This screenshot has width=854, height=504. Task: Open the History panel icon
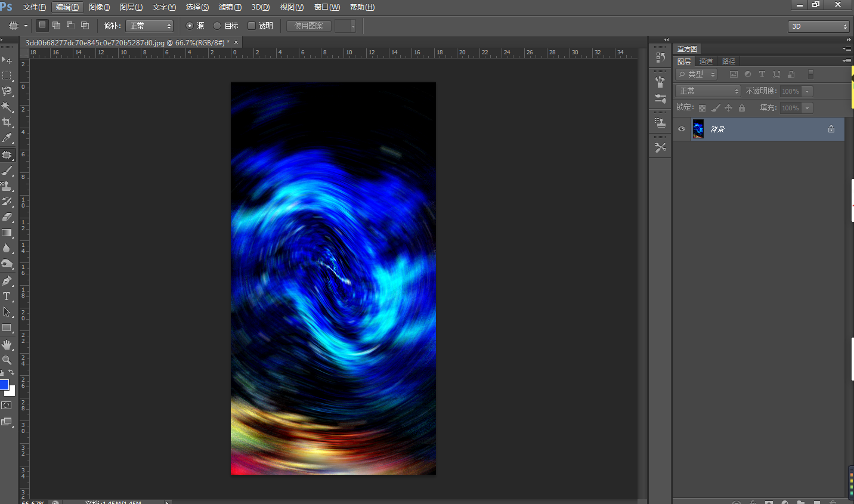pyautogui.click(x=660, y=57)
